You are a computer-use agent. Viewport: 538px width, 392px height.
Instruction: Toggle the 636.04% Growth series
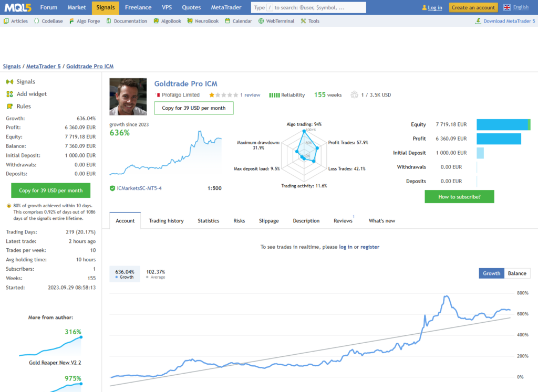coord(125,274)
